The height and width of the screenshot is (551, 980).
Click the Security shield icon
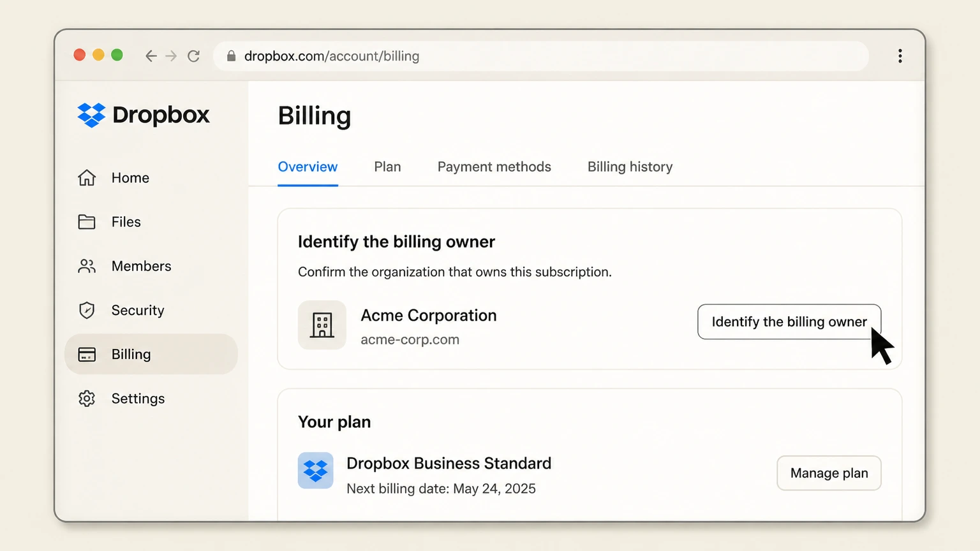[x=87, y=310]
